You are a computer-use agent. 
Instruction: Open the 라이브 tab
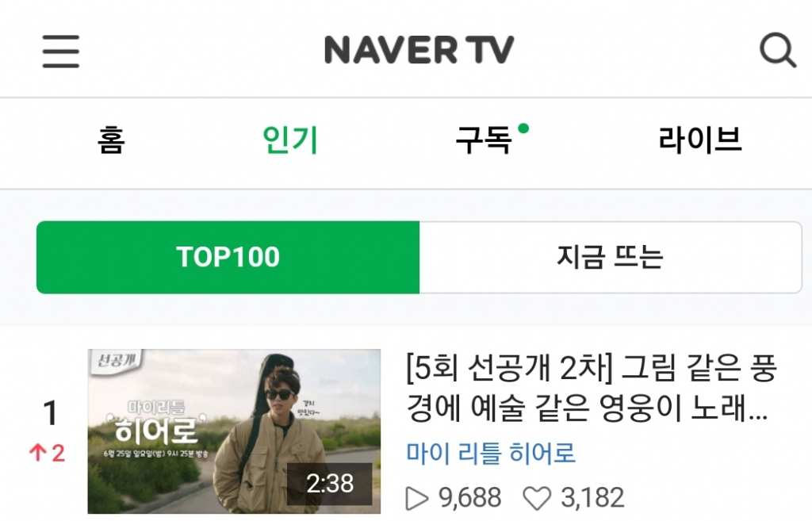pyautogui.click(x=700, y=140)
